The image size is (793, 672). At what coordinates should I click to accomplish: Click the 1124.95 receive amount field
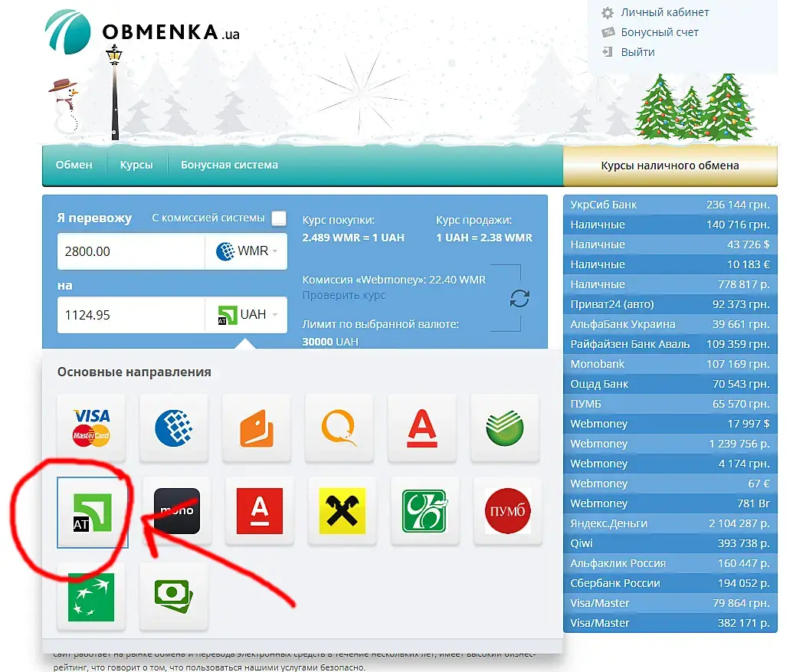click(x=131, y=315)
